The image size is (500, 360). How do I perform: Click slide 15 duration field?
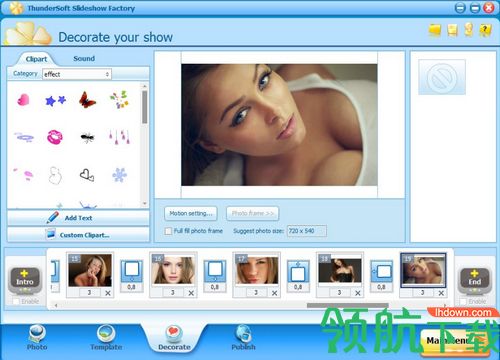click(x=89, y=293)
